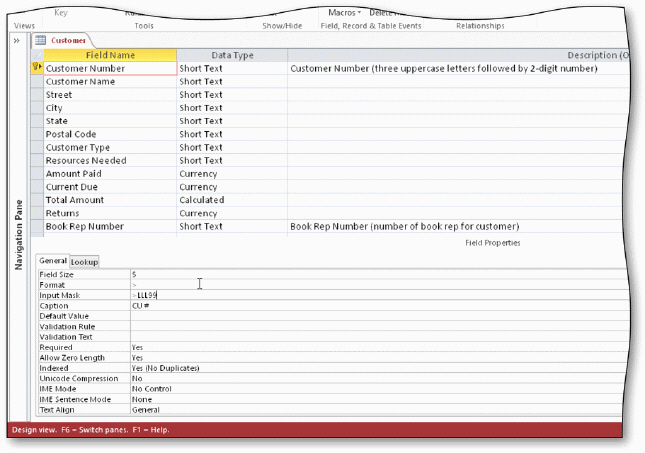Screen dimensions: 645x453
Task: Click the Customer table icon on the tab
Action: pos(40,40)
